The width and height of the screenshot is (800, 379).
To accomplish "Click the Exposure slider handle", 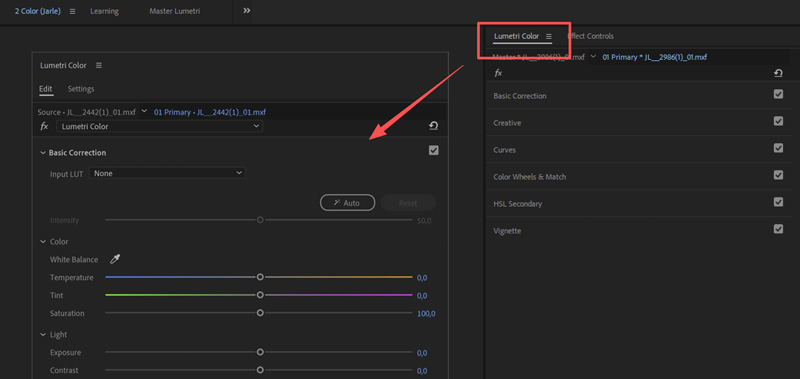I will point(260,352).
